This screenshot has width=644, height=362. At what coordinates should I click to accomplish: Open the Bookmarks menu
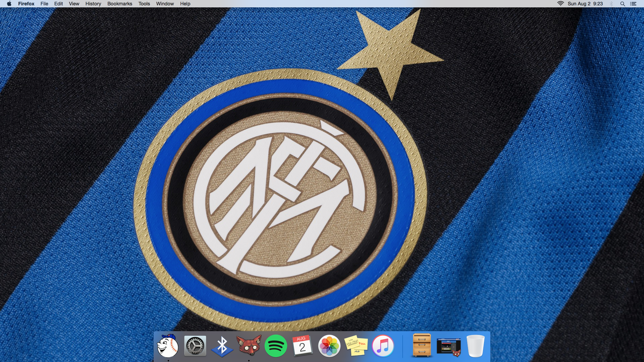coord(120,4)
